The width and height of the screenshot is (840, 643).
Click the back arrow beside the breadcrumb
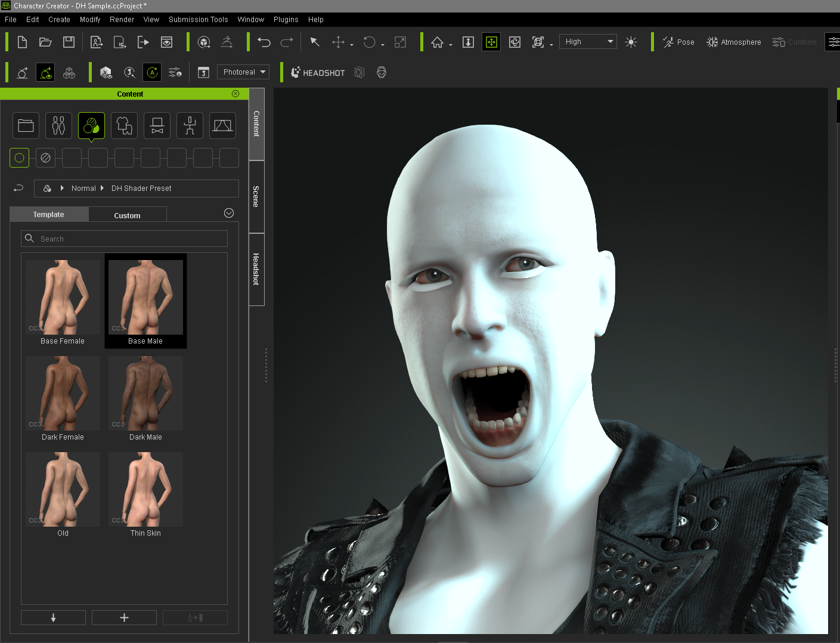coord(18,188)
